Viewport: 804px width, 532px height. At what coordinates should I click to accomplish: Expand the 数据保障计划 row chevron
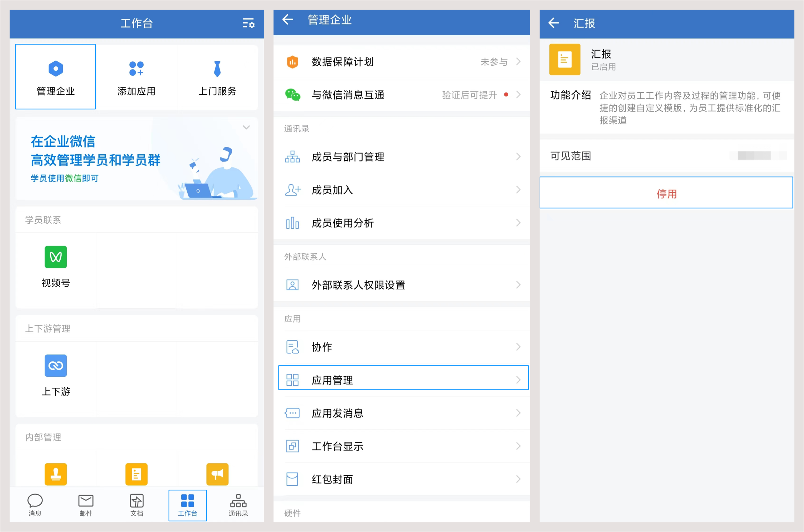point(518,62)
